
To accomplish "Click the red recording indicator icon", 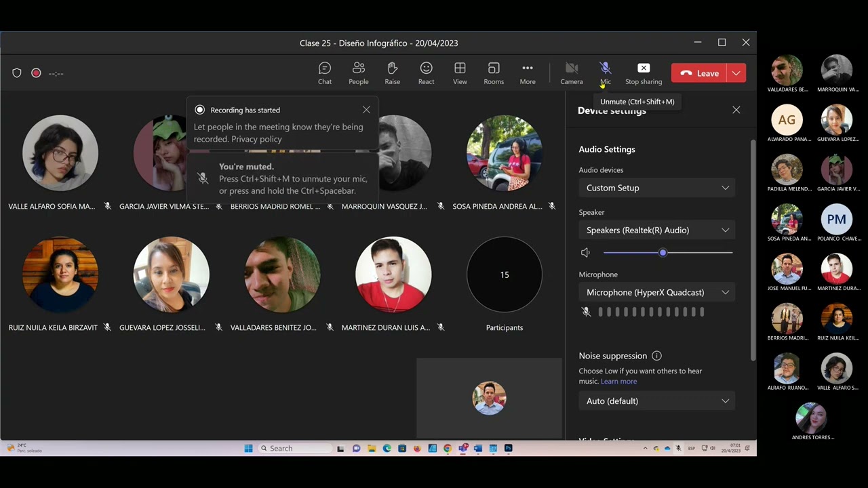I will pos(36,73).
